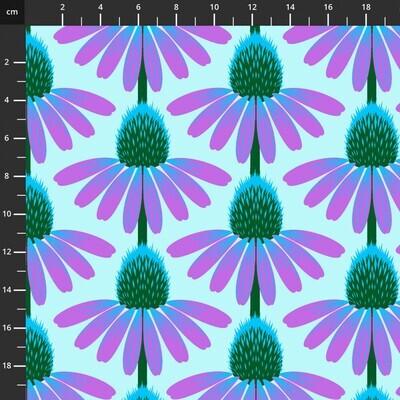Screen dimensions: 400x400
Task: Click the 6 mark on horizontal ruler
Action: [x=138, y=7]
